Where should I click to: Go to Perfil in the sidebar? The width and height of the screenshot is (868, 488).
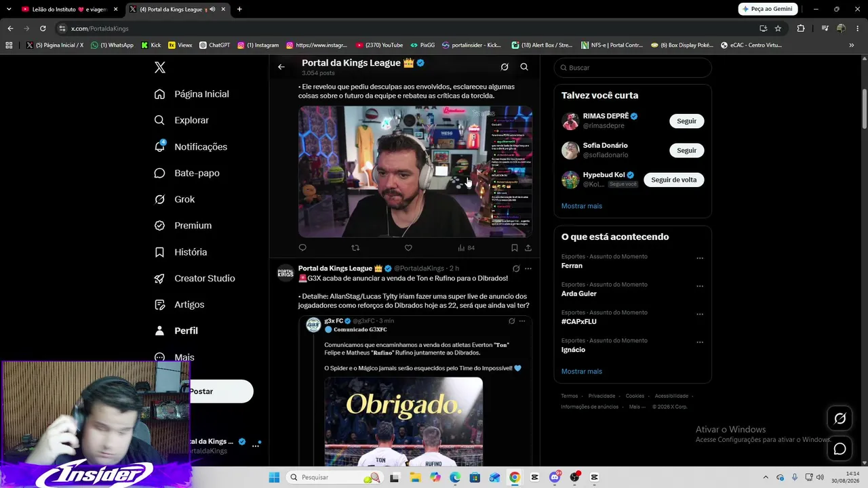[176, 331]
